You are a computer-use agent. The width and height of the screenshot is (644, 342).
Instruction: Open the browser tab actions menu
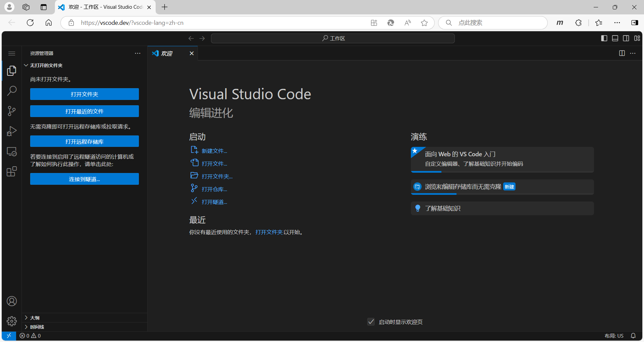[x=44, y=7]
